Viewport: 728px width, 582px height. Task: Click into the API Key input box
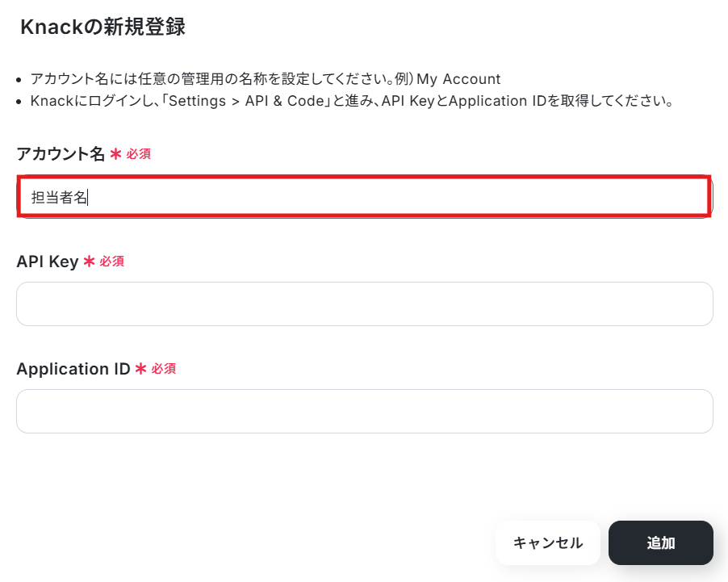coord(365,304)
